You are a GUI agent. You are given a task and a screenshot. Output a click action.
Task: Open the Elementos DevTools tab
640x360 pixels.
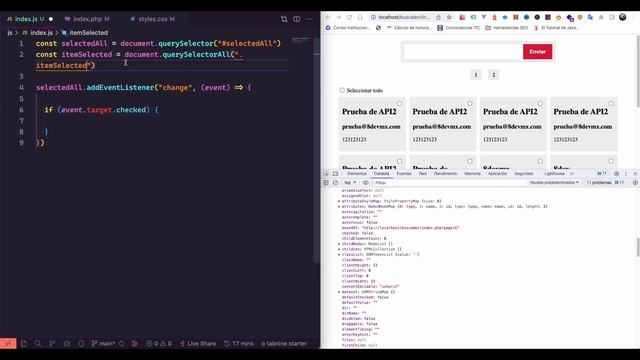pos(357,173)
